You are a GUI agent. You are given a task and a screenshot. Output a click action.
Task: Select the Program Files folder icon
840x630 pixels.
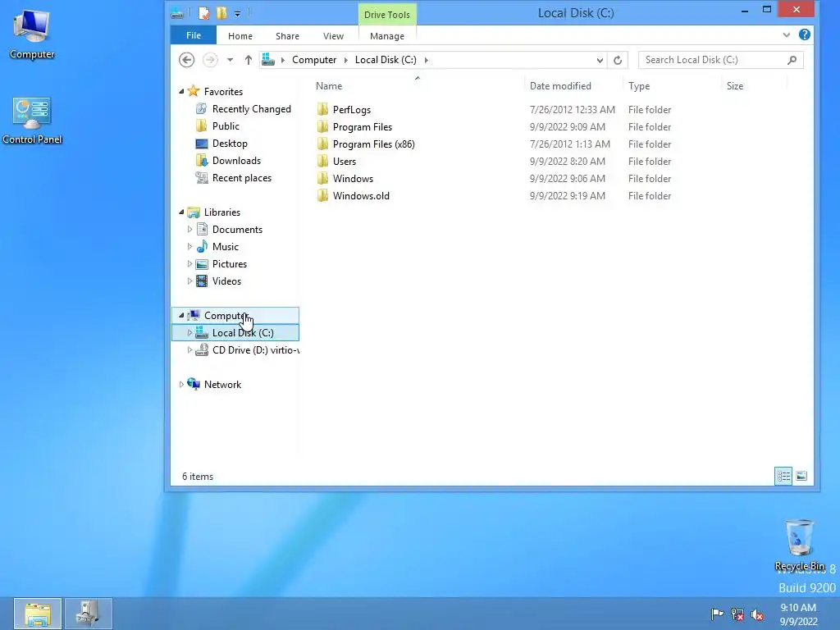tap(322, 127)
